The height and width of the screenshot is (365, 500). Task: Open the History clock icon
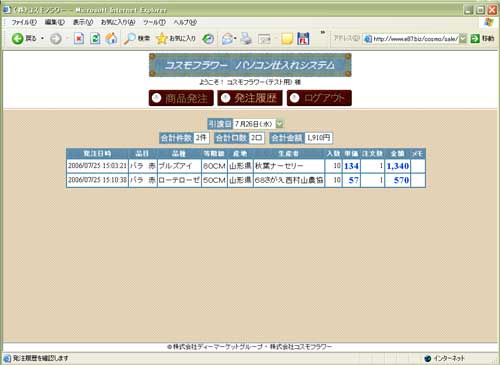click(208, 39)
